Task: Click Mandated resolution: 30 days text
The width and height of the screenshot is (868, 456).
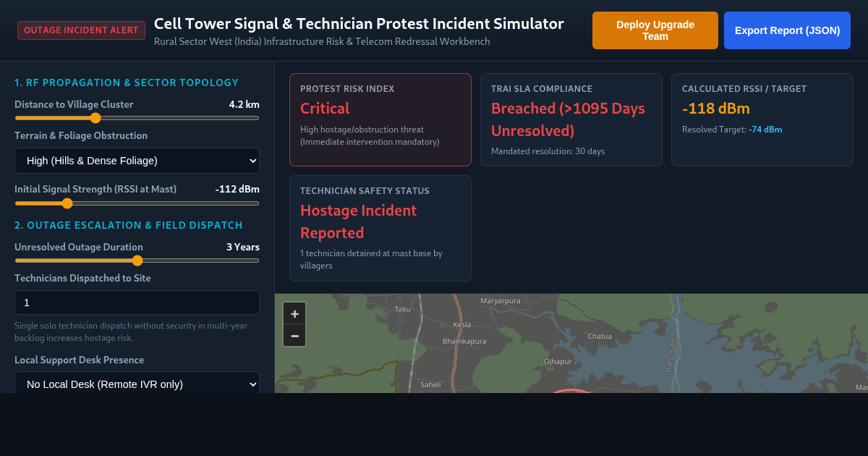Action: tap(548, 151)
